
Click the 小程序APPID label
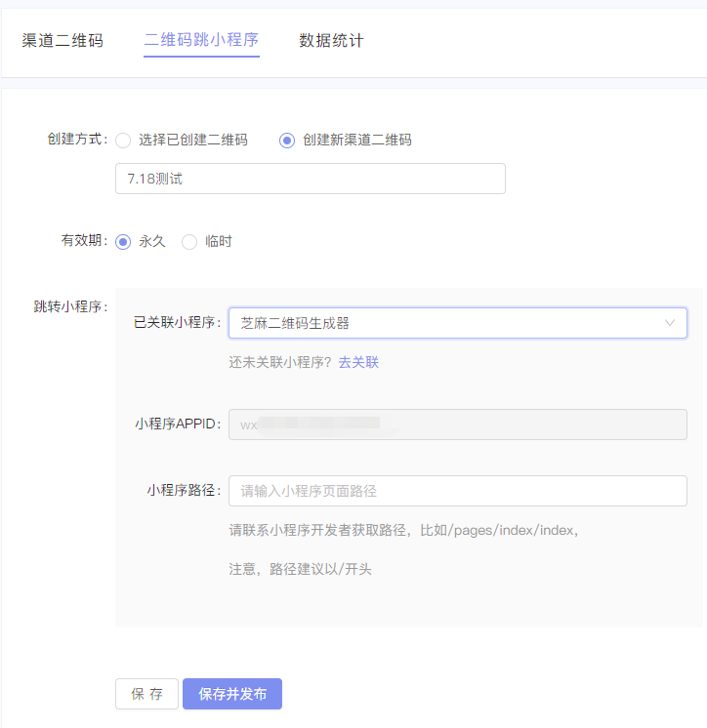coord(178,424)
